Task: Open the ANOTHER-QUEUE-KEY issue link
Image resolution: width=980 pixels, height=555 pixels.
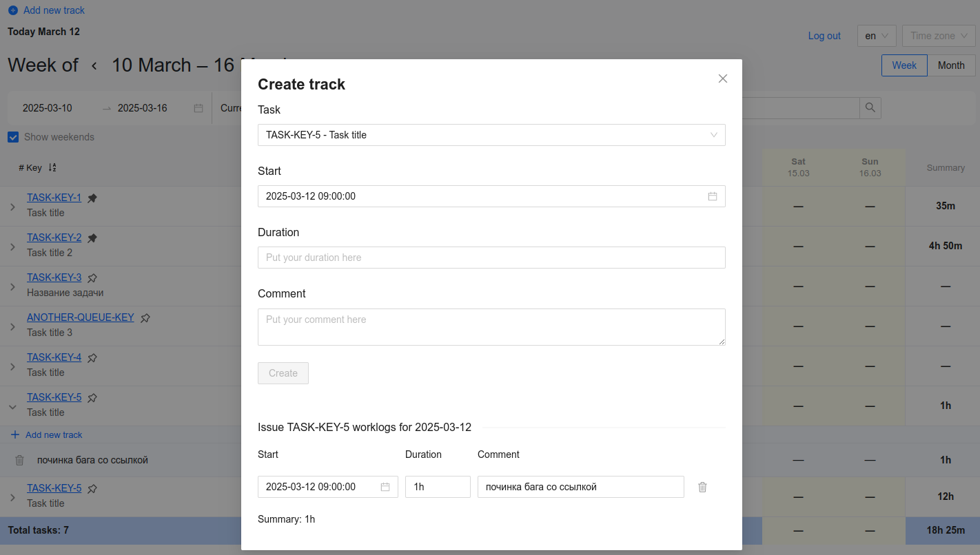Action: [81, 317]
